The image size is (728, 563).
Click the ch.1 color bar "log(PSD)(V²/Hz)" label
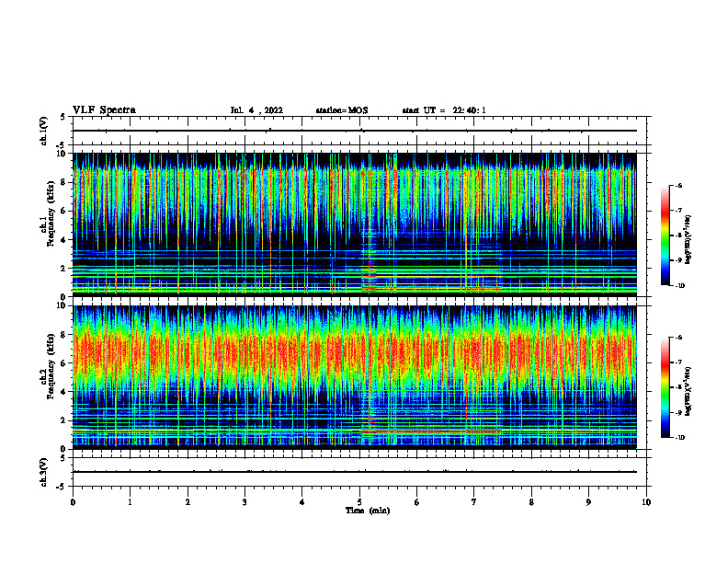688,239
